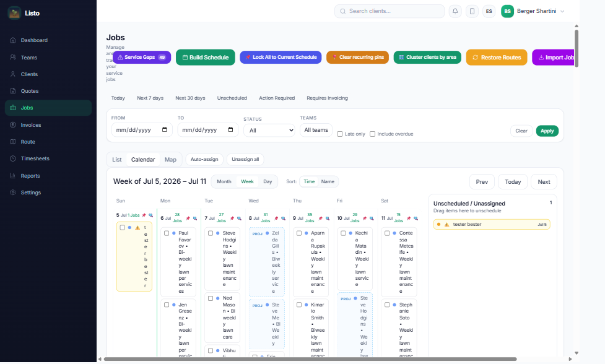Select the Next 7 days filter
The image size is (605, 364).
pos(150,98)
